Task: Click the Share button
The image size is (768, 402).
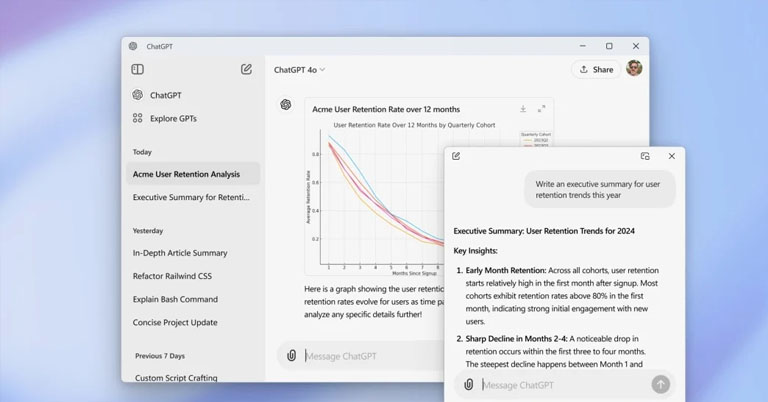Action: coord(595,69)
